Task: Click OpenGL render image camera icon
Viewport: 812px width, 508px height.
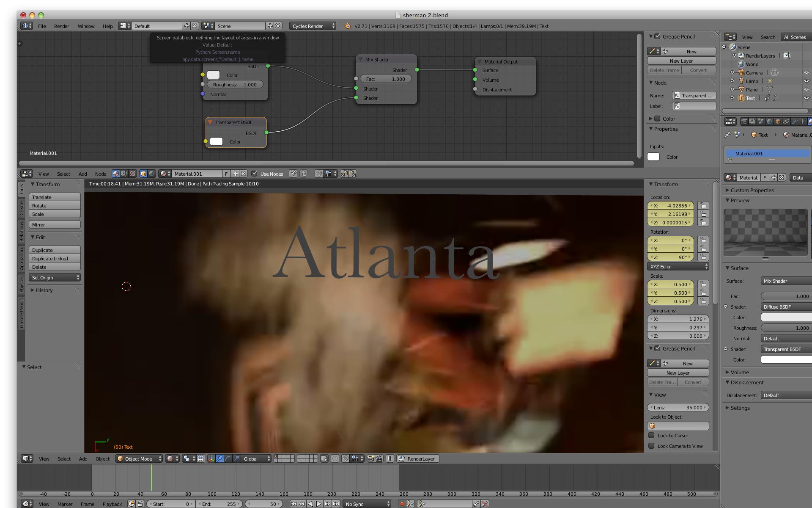Action: (x=370, y=458)
